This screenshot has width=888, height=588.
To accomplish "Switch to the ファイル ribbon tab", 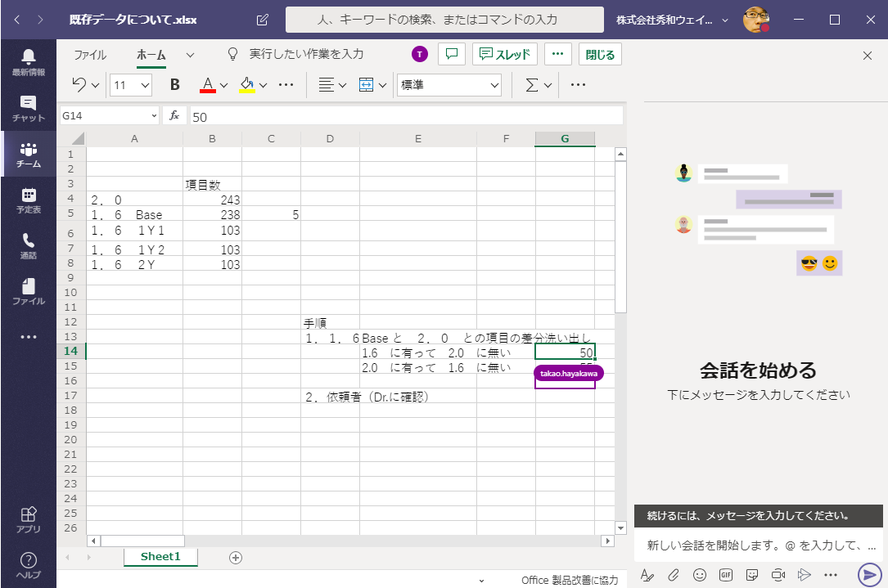I will click(x=89, y=54).
